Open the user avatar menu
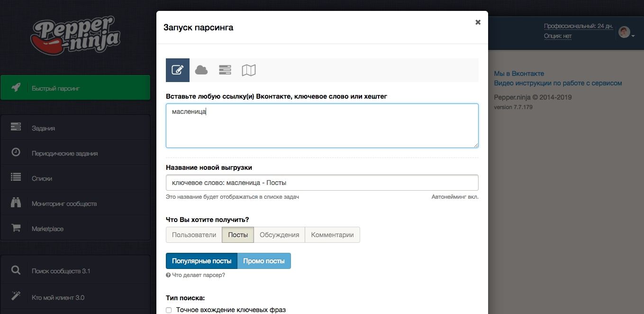Viewport: 644px width, 314px height. pyautogui.click(x=626, y=32)
